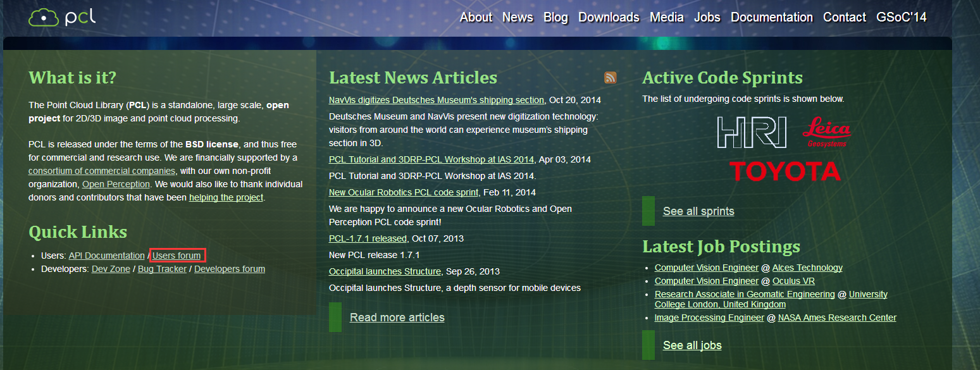Go to the Blog page
Image resolution: width=980 pixels, height=370 pixels.
pyautogui.click(x=555, y=17)
